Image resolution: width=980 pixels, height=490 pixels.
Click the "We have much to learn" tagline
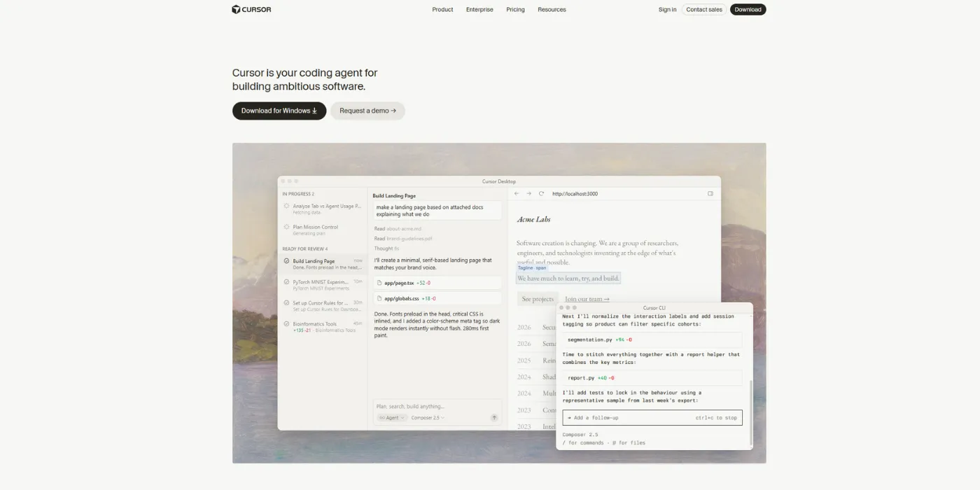[568, 278]
